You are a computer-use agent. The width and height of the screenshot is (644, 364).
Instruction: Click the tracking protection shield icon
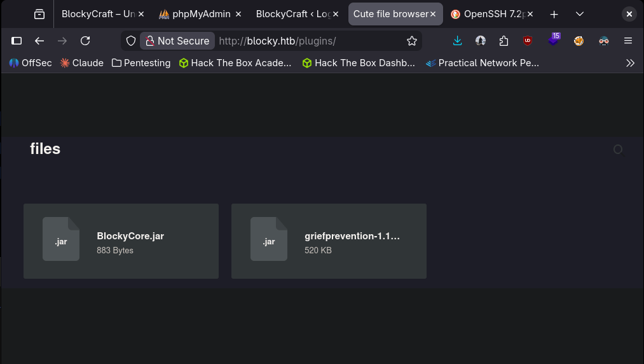[x=131, y=41]
